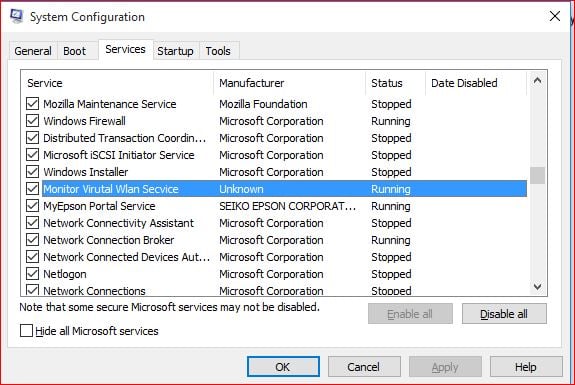The width and height of the screenshot is (575, 385).
Task: Click scrollbar up arrow in services list
Action: pyautogui.click(x=538, y=80)
